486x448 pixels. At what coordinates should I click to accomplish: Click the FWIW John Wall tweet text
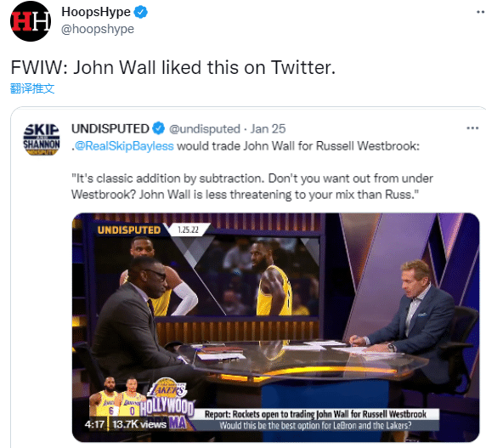click(173, 67)
